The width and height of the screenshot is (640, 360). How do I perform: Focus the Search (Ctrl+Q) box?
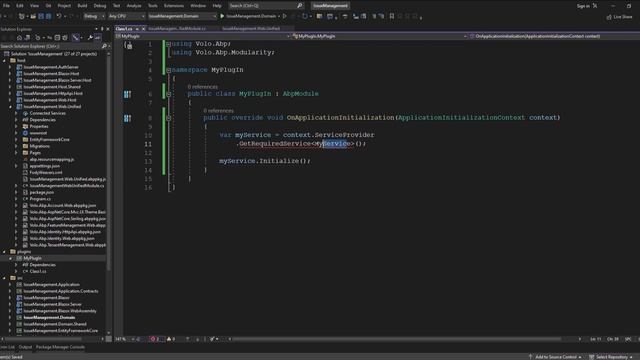tap(265, 6)
